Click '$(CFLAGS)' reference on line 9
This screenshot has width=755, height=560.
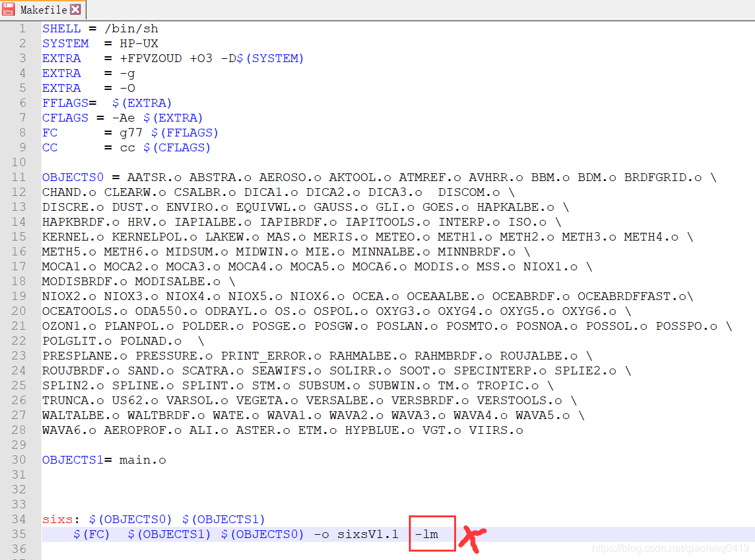click(177, 147)
